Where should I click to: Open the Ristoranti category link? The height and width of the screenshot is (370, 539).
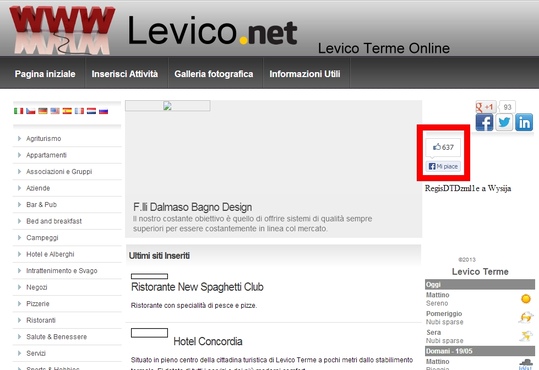(41, 320)
